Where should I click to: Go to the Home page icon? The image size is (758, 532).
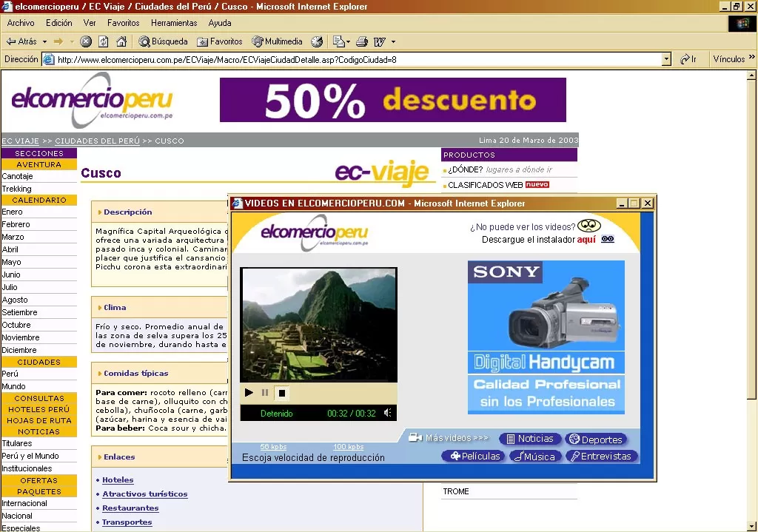coord(121,41)
